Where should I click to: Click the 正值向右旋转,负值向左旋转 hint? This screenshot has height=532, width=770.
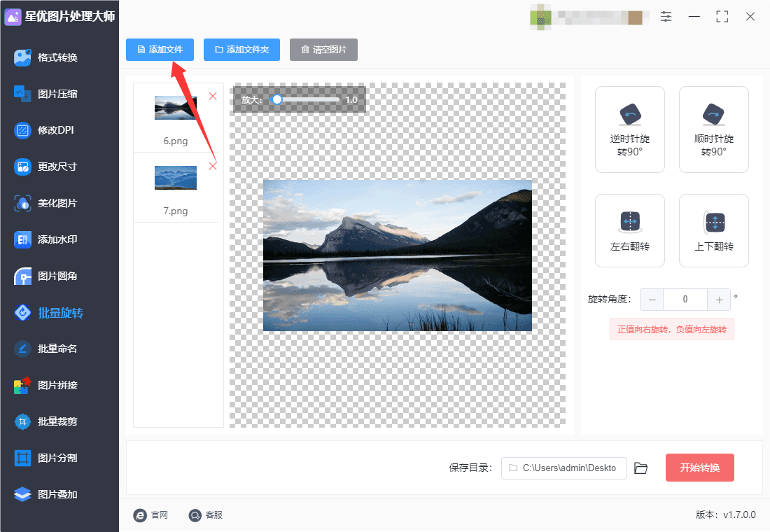pyautogui.click(x=672, y=329)
